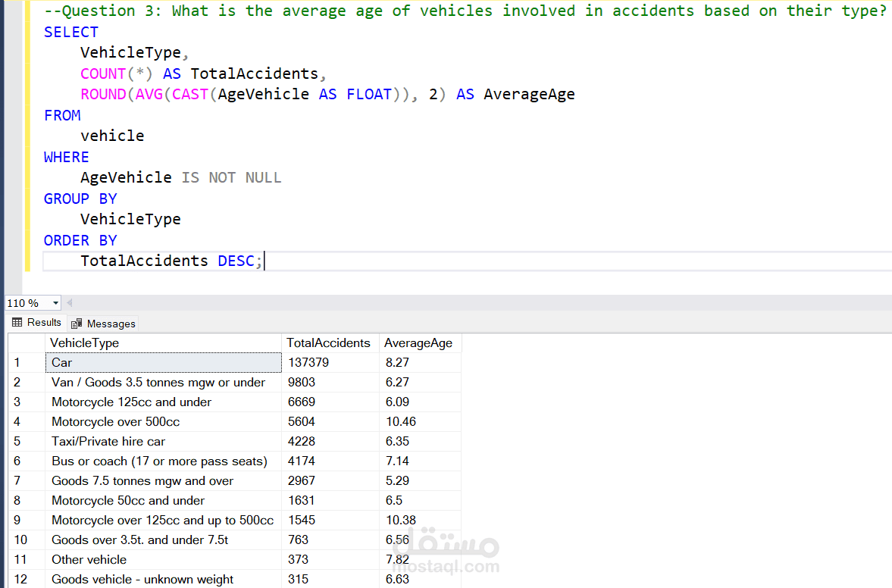This screenshot has height=588, width=892.
Task: Click cell 'Motorcycle 125cc and under'
Action: (163, 402)
